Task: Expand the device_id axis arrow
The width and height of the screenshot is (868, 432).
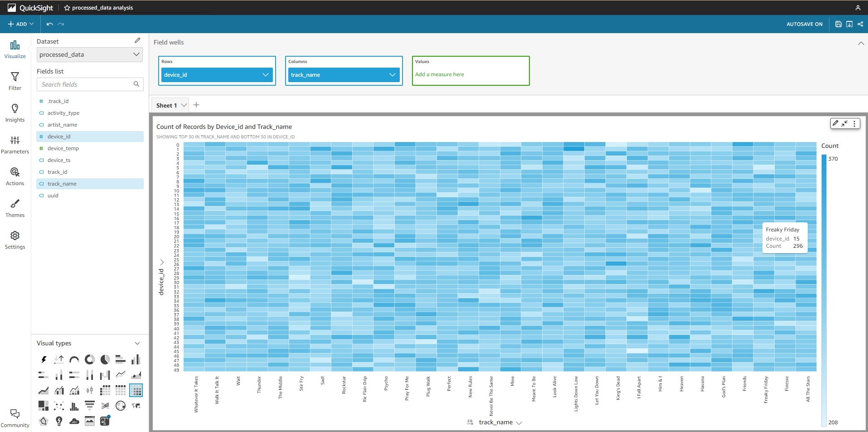Action: (162, 262)
